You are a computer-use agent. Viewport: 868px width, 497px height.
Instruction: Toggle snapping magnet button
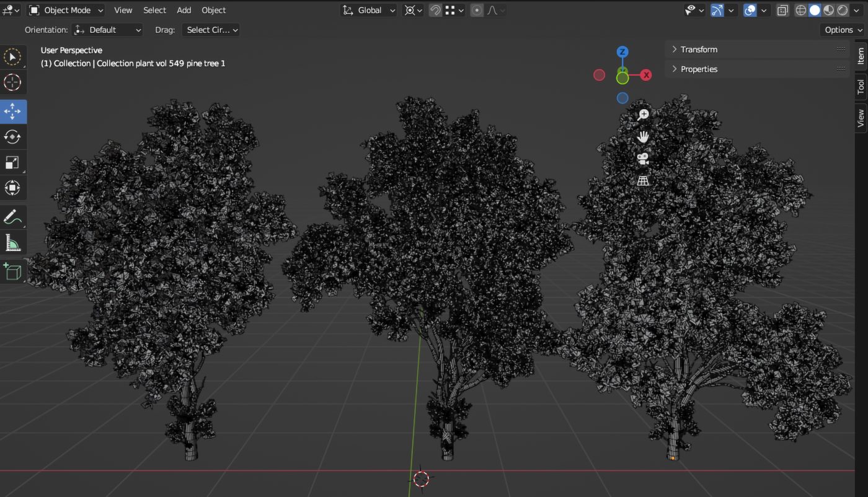click(x=435, y=10)
